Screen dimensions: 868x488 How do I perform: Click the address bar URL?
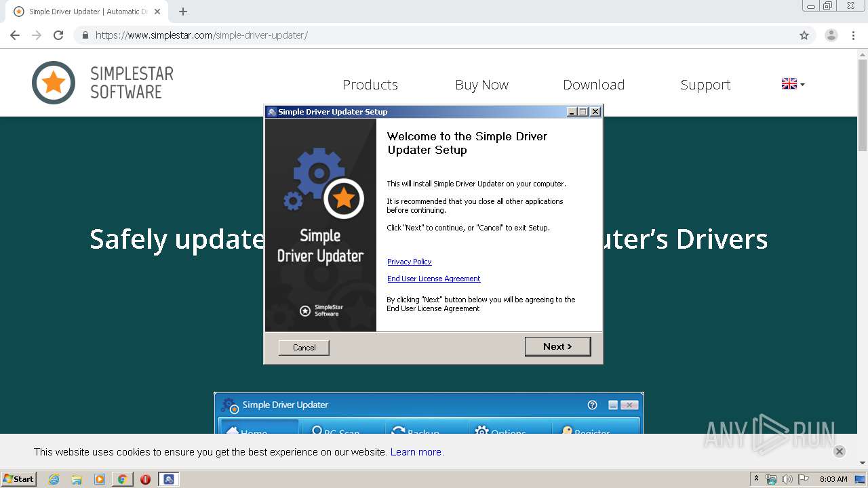201,35
